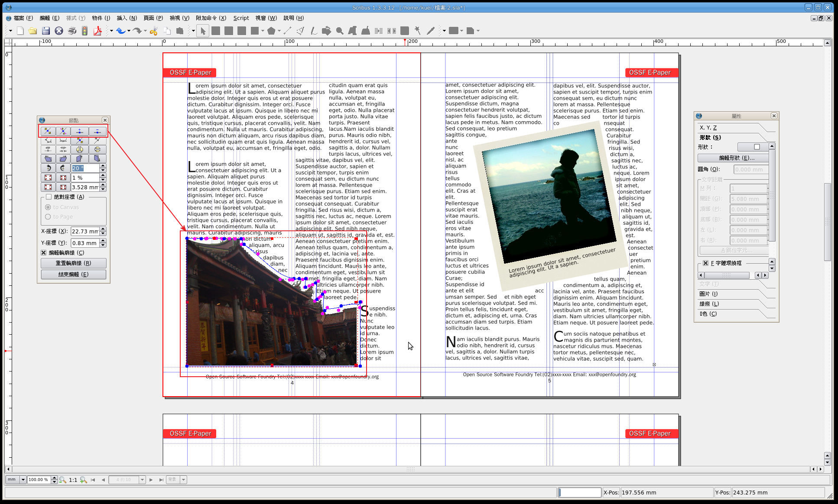This screenshot has height=504, width=838.
Task: Open the Script menu
Action: tap(241, 18)
